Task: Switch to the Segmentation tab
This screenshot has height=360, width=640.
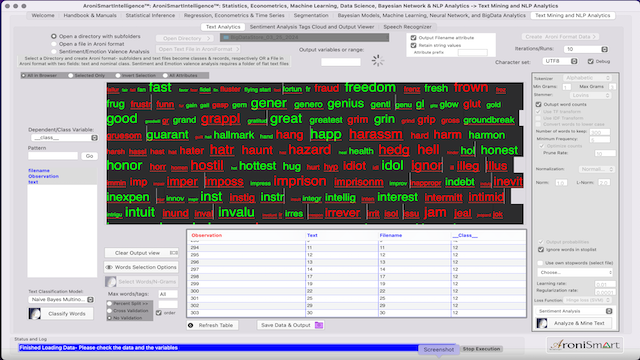Action: (311, 15)
